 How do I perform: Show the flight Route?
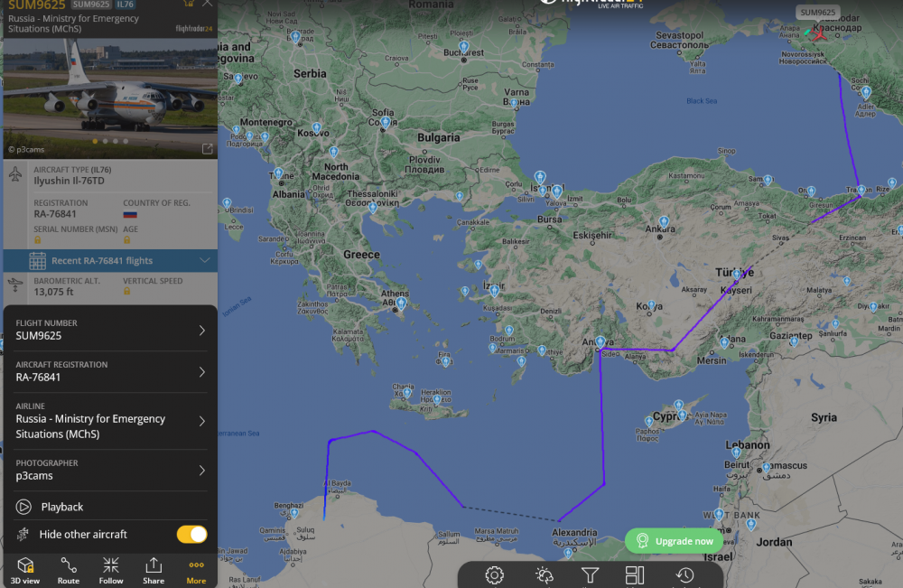point(69,571)
